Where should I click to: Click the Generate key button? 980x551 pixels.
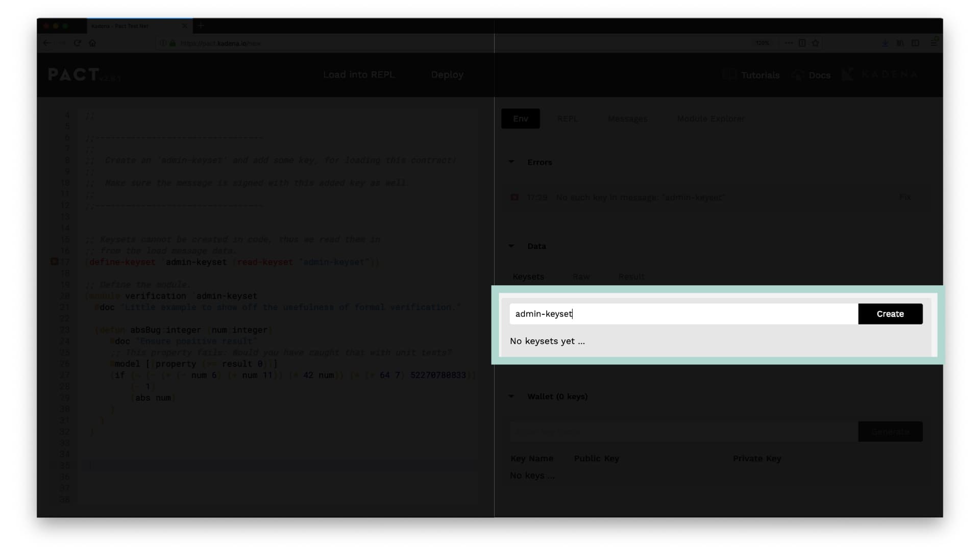click(890, 432)
